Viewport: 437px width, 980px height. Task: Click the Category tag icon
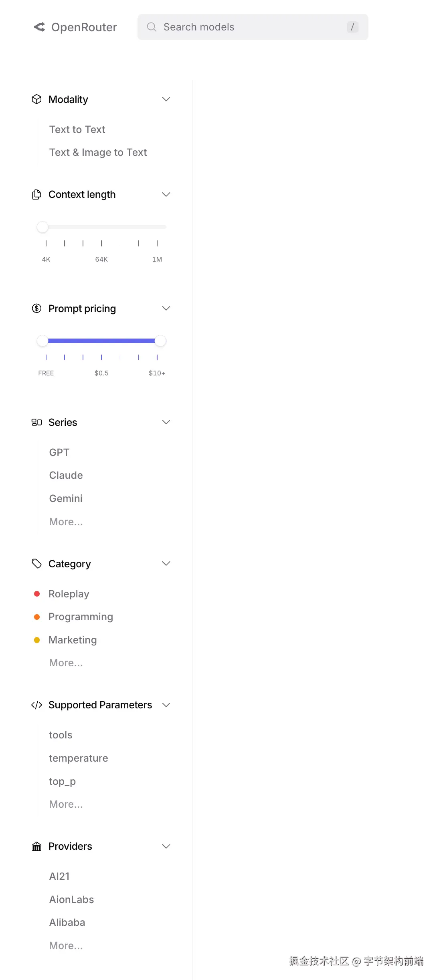(x=36, y=563)
